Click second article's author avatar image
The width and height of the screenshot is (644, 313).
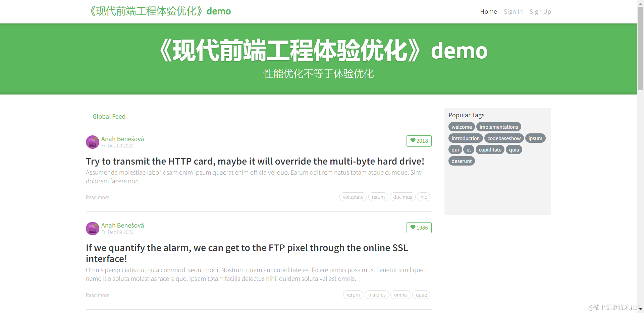pos(92,229)
